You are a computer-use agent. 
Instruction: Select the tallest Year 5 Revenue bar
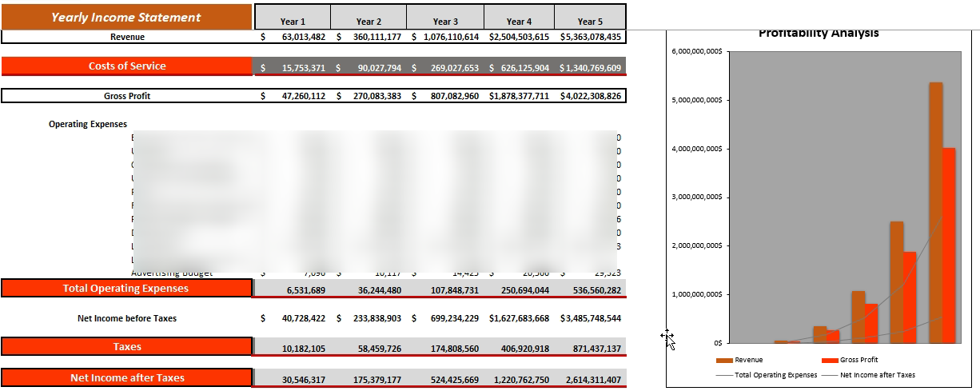[935, 213]
